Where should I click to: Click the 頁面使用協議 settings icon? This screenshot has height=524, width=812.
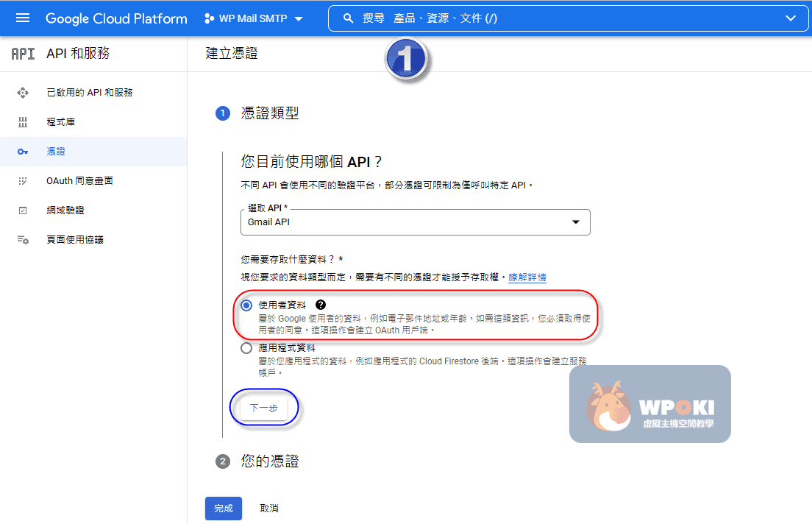point(23,239)
